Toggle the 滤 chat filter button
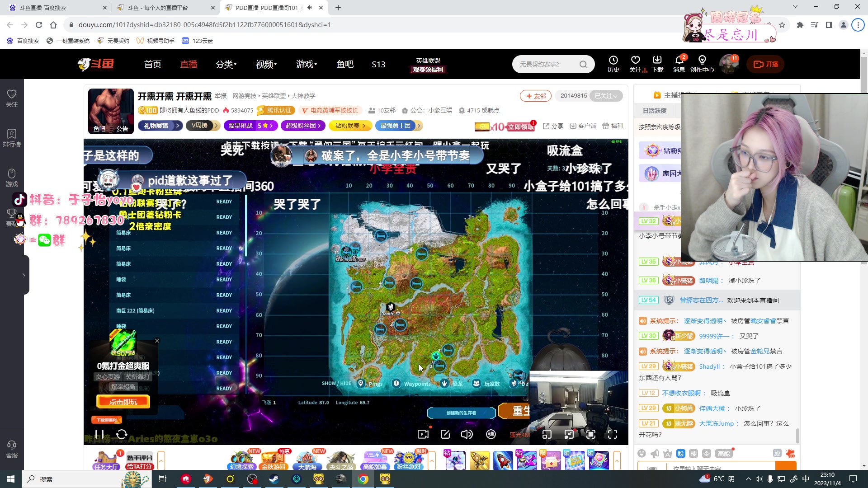Screen dimensions: 868x488 click(777, 453)
